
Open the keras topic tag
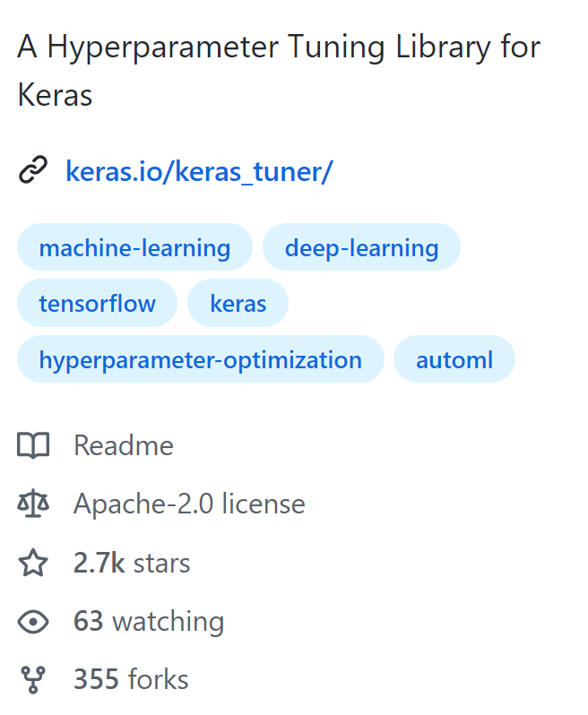click(238, 303)
